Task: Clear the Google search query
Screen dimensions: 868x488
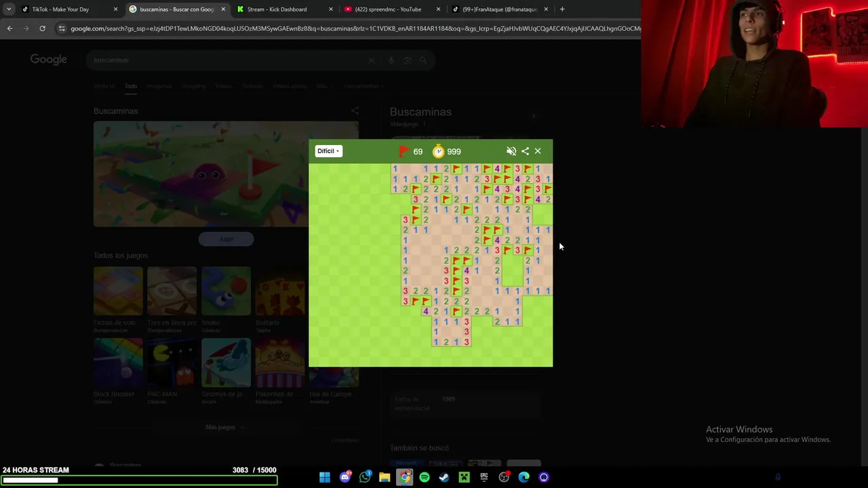Action: pos(372,60)
